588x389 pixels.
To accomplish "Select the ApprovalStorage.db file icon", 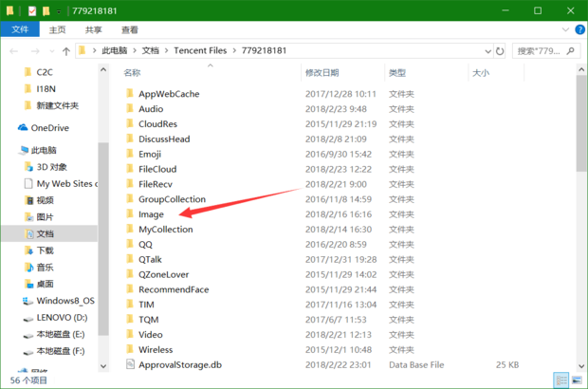I will coord(130,364).
